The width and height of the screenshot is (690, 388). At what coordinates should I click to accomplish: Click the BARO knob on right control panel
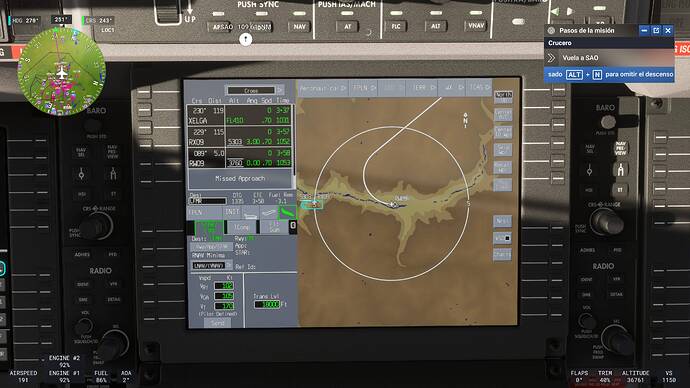608,121
